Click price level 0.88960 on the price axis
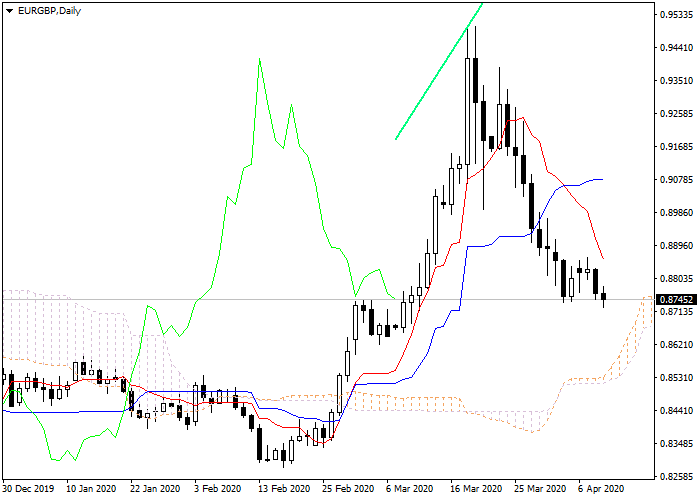The image size is (700, 500). pyautogui.click(x=676, y=246)
